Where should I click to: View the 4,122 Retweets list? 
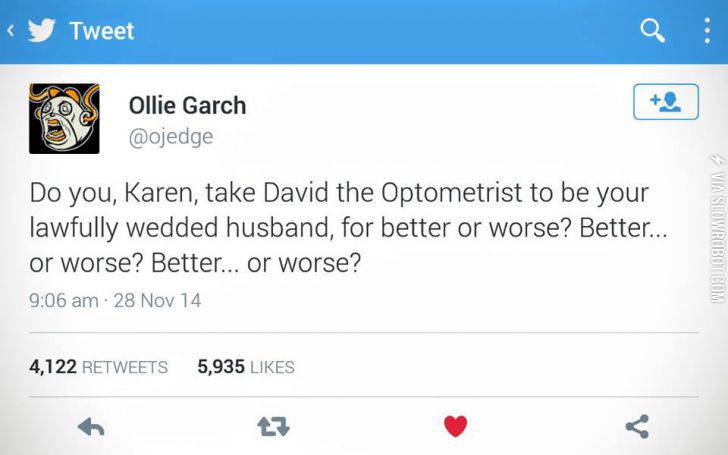coord(99,367)
